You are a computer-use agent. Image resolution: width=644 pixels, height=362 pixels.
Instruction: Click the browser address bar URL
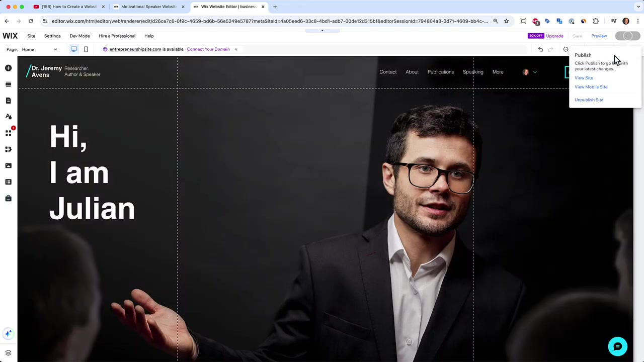pyautogui.click(x=269, y=21)
